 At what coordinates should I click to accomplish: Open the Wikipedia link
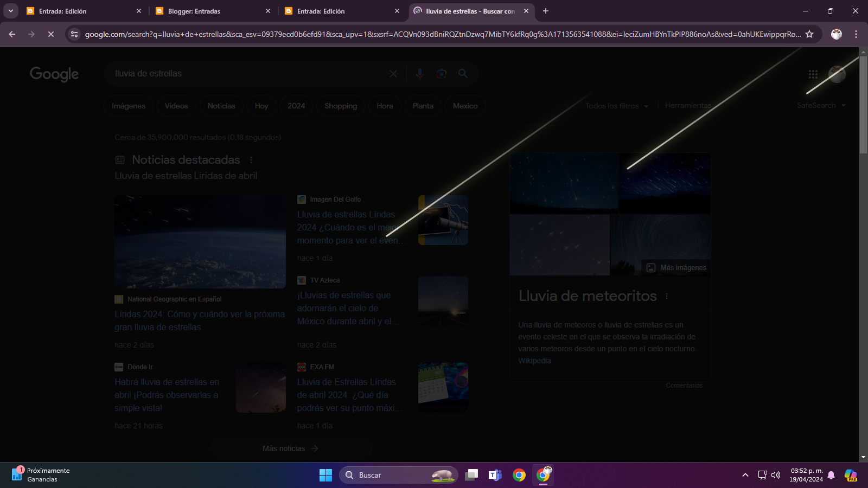point(534,361)
